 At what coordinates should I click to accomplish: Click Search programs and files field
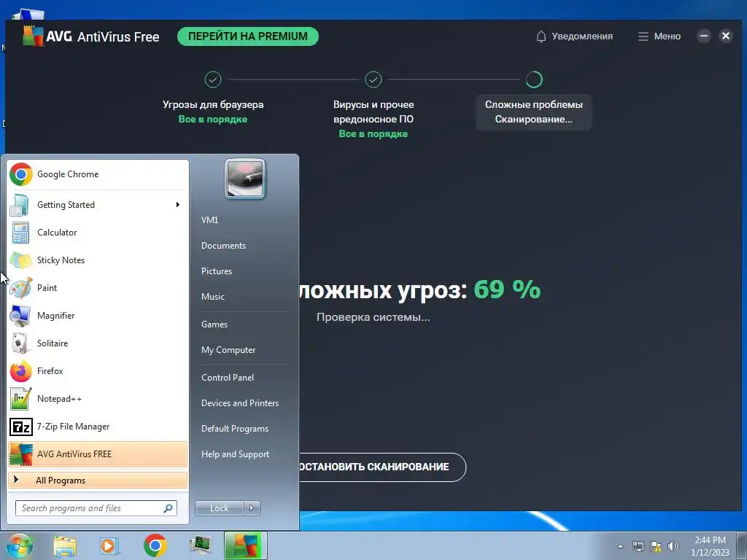pyautogui.click(x=96, y=508)
